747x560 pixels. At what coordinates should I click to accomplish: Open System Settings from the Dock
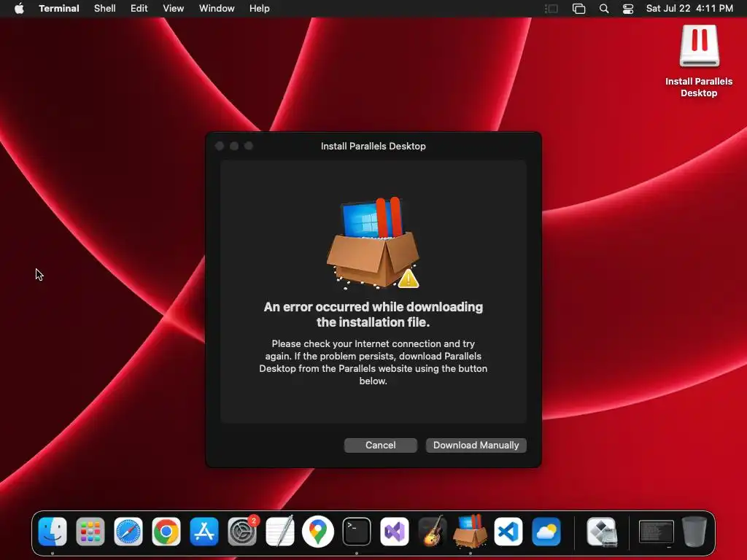242,532
